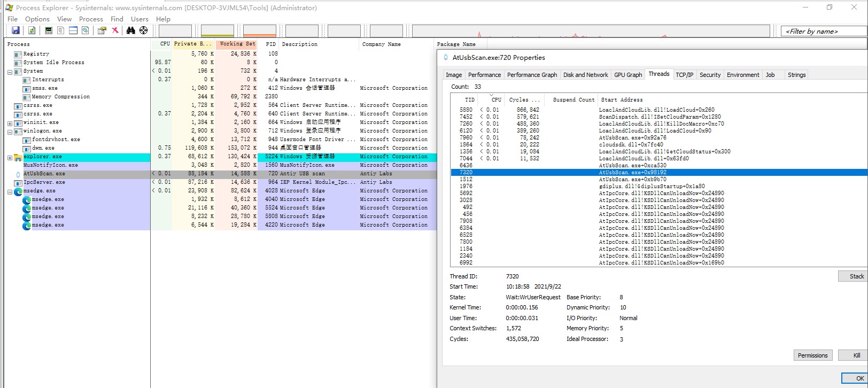Click the Registry process icon

tap(18, 55)
